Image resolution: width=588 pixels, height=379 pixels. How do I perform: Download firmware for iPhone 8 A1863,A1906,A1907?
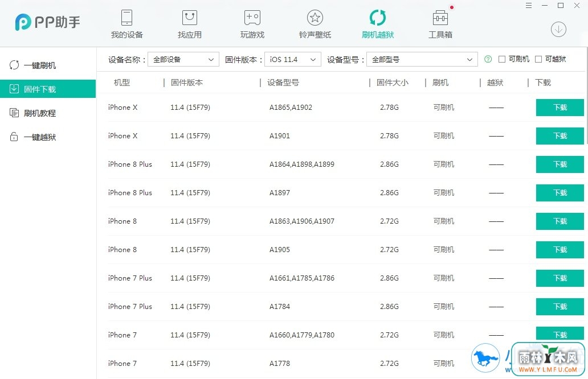pyautogui.click(x=560, y=221)
